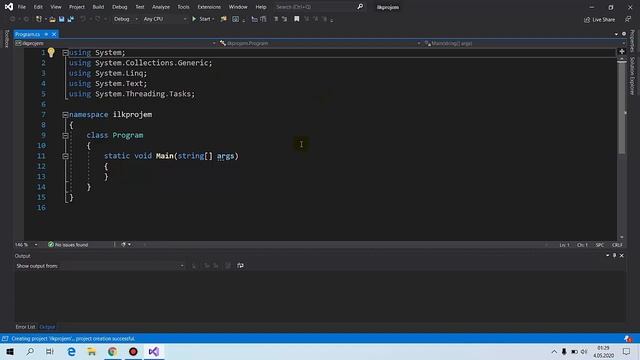Click the hot reload icon beside Start
The image size is (640, 360).
[x=223, y=19]
